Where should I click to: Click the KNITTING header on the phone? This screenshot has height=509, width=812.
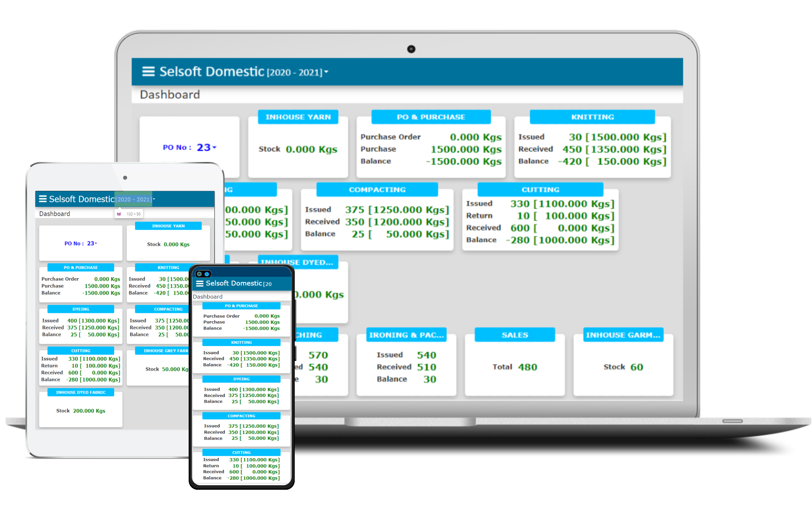tap(241, 343)
